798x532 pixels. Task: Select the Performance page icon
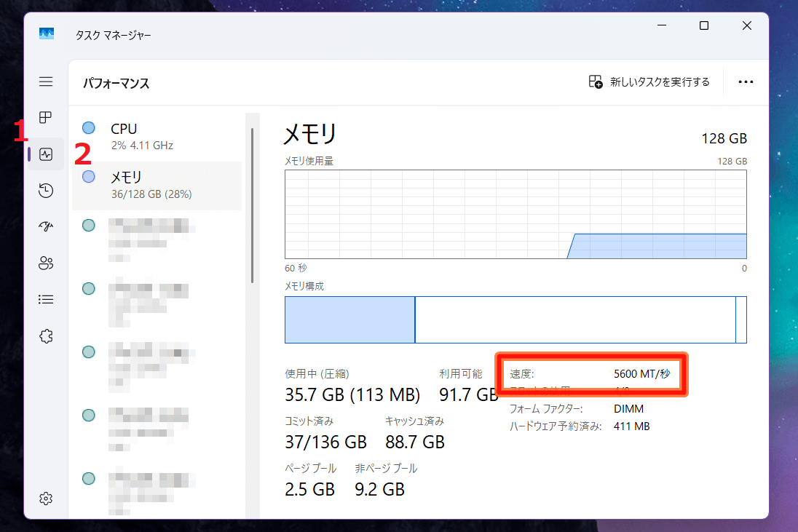click(46, 154)
